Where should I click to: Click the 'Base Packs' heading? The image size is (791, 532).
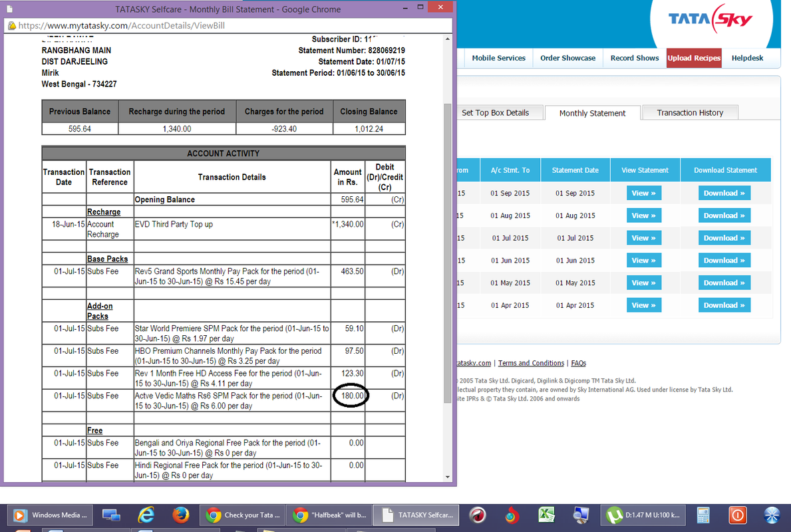pos(108,259)
